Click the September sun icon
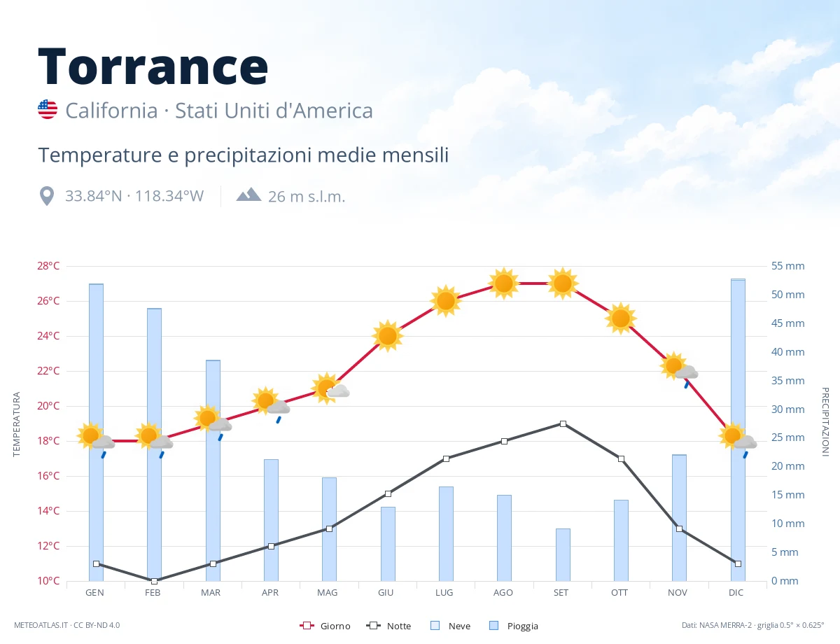Screen dimensions: 840x644 point(563,283)
